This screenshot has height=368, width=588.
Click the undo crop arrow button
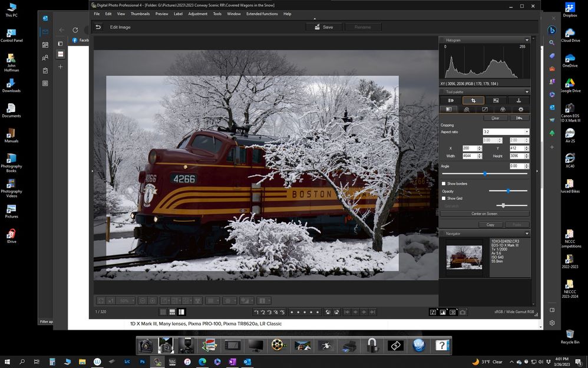(519, 118)
